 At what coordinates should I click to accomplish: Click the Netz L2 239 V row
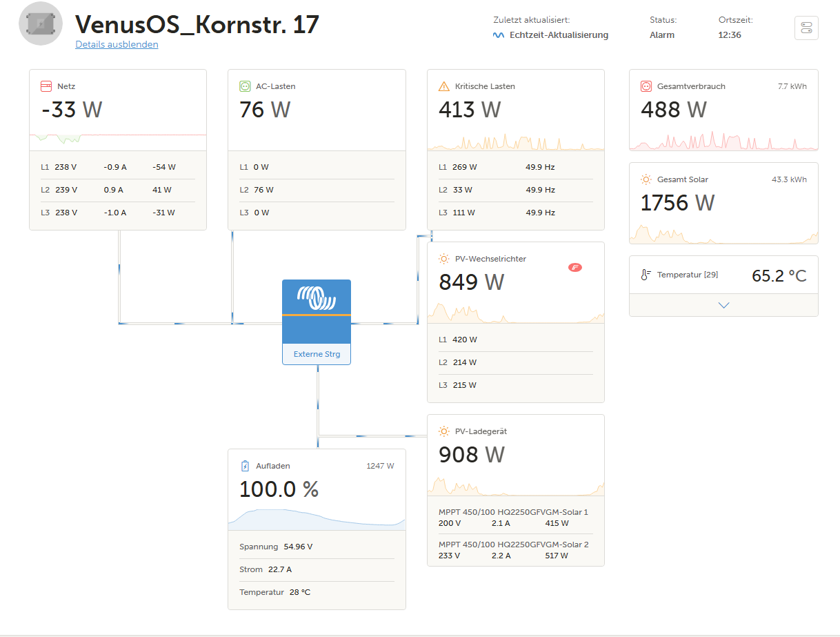(118, 190)
